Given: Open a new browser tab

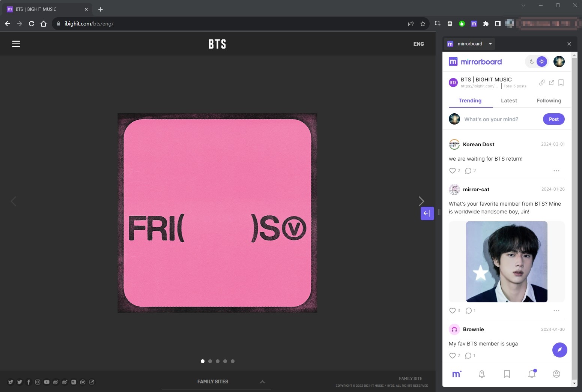Looking at the screenshot, I should click(x=101, y=9).
